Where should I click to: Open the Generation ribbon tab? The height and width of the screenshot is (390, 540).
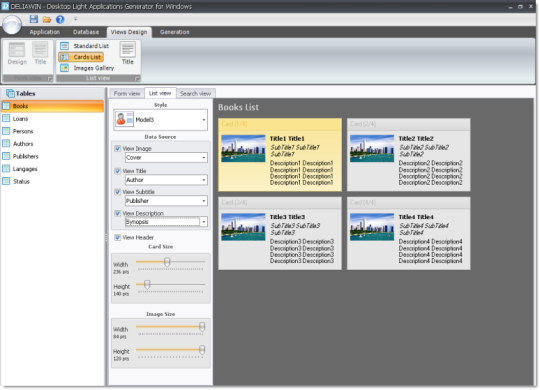pyautogui.click(x=175, y=32)
